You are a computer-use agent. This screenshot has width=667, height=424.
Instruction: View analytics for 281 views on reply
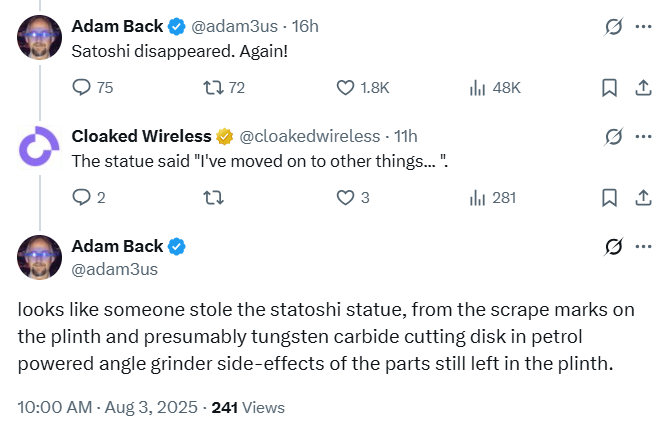[479, 197]
